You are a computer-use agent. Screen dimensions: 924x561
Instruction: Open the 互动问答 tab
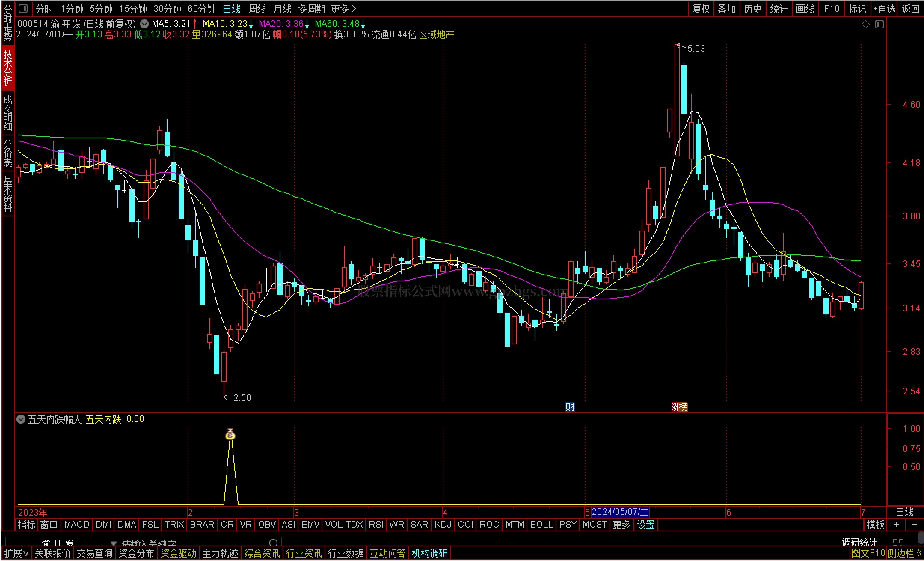pos(387,553)
